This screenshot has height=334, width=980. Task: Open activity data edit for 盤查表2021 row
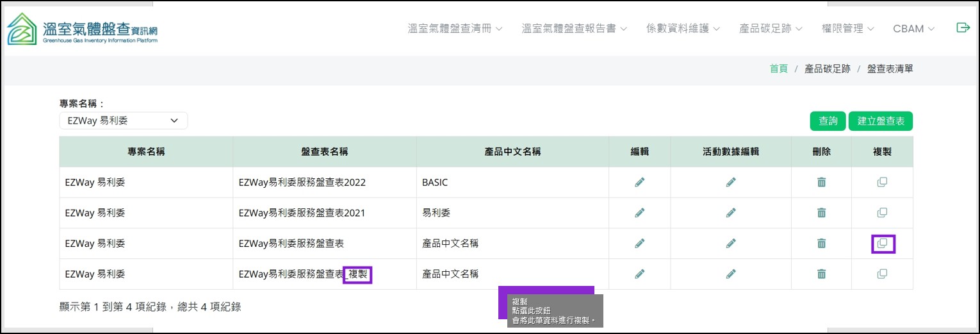coord(731,213)
